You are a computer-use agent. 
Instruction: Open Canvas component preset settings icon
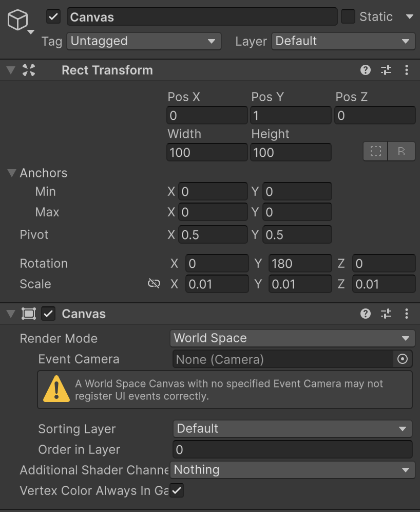tap(386, 314)
